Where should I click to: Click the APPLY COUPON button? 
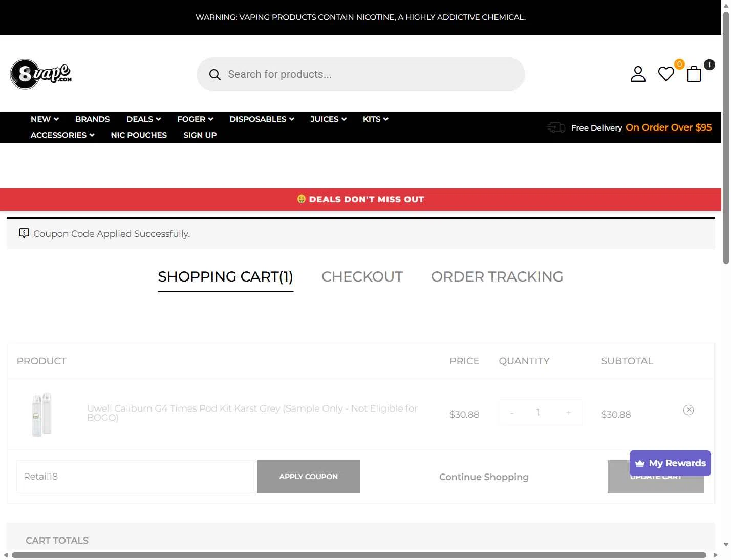click(x=309, y=477)
